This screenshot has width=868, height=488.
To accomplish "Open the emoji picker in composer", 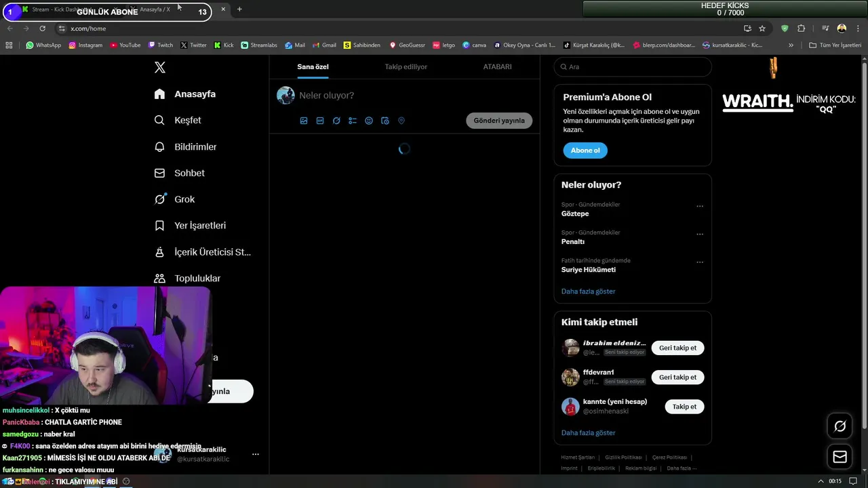I will point(369,121).
